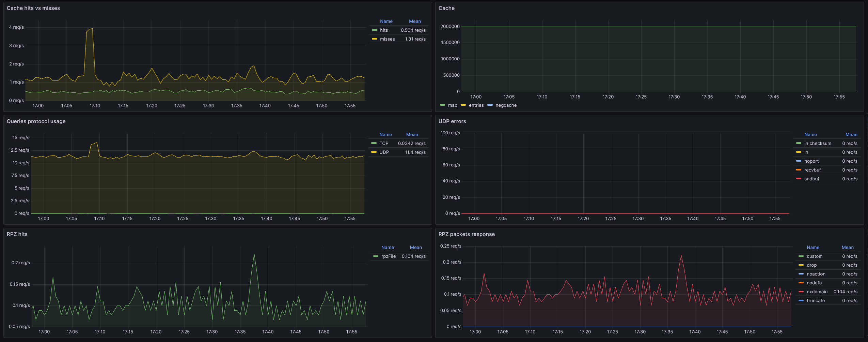868x342 pixels.
Task: Select the 'nxdomain' legend entry
Action: 817,292
